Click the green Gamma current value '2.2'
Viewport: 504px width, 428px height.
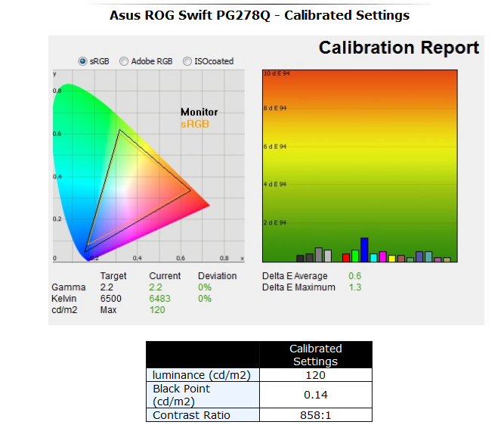(x=156, y=287)
